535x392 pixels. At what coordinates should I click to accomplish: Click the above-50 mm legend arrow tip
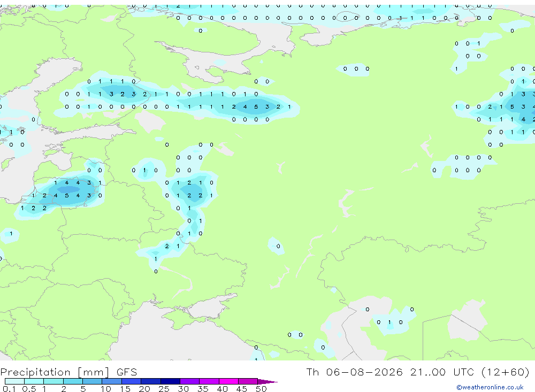[267, 381]
